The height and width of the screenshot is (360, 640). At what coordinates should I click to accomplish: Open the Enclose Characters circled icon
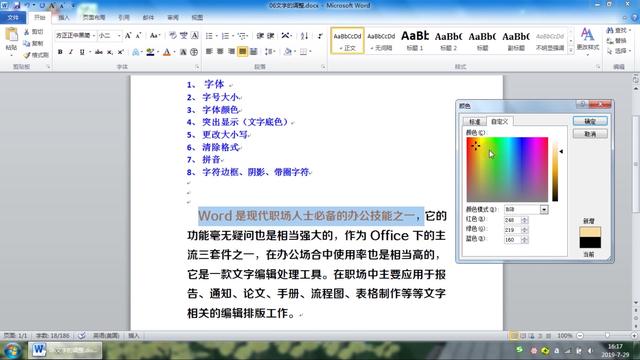pos(194,52)
